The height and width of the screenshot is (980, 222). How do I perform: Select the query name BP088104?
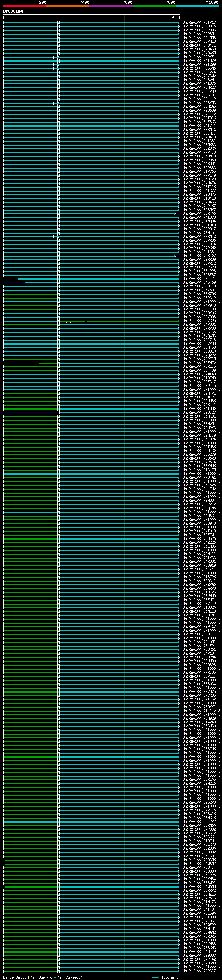(x=13, y=11)
